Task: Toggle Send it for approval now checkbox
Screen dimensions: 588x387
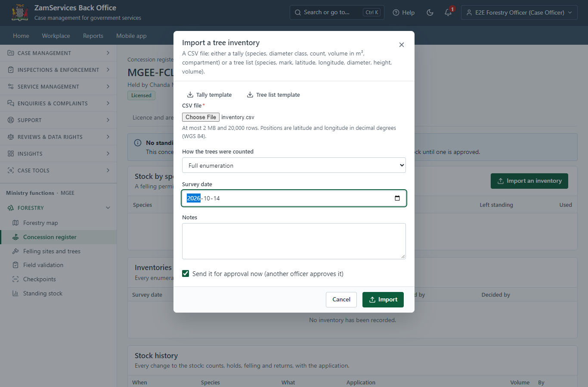Action: (x=186, y=273)
